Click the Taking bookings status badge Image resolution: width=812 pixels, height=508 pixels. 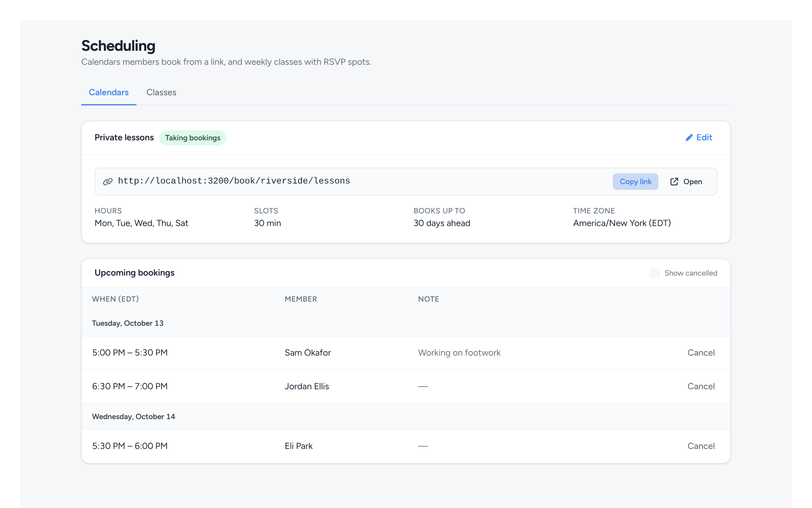pos(193,138)
